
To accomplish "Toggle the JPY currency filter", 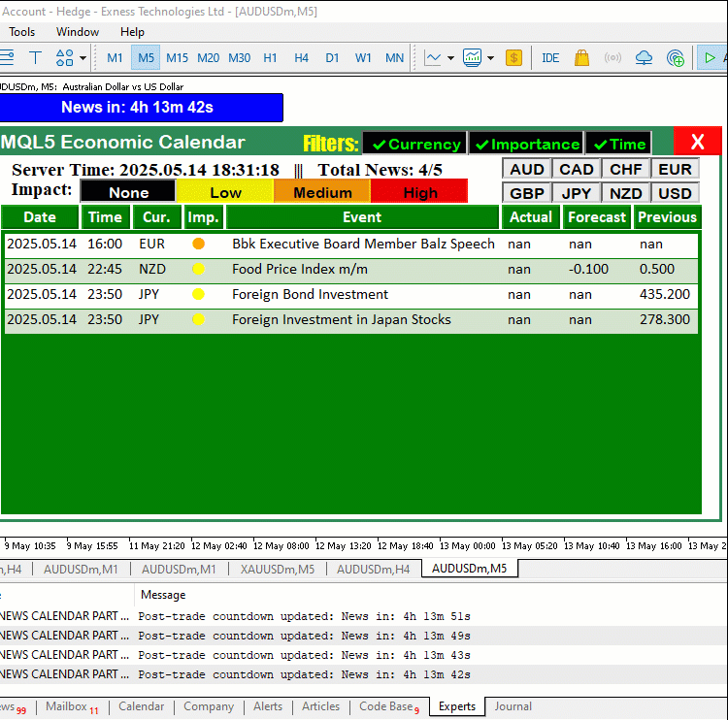I will [577, 193].
